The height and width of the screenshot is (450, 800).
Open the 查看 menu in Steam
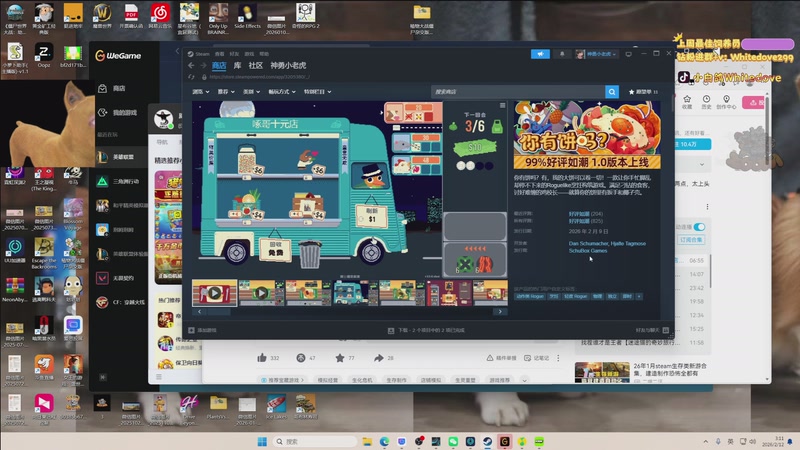(x=219, y=54)
